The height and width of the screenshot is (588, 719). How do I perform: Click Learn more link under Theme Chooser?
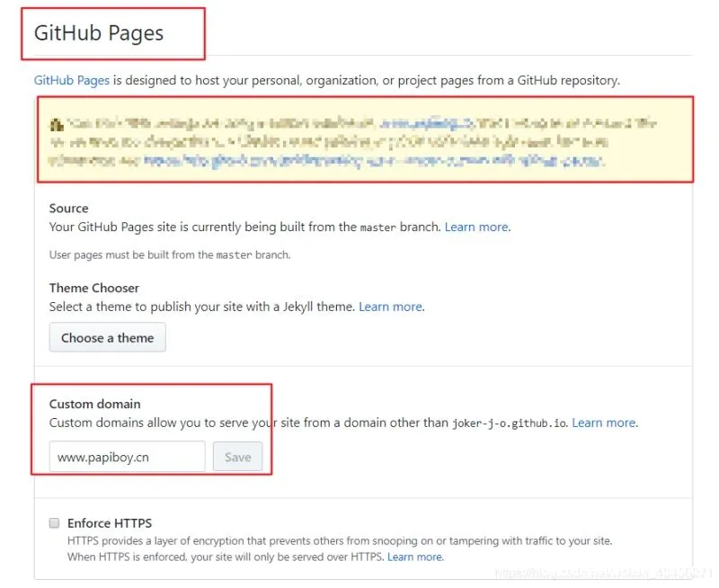click(x=390, y=307)
